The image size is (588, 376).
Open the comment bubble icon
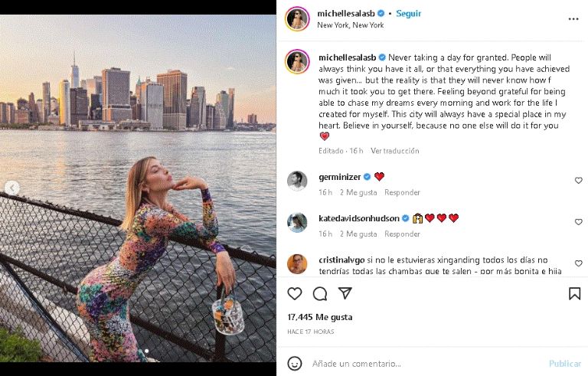click(x=320, y=293)
